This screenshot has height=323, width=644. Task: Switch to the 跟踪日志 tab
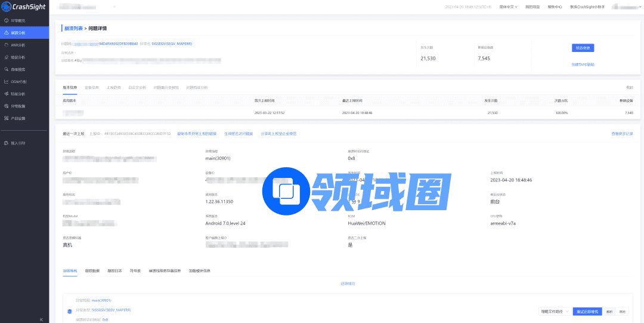(x=114, y=270)
